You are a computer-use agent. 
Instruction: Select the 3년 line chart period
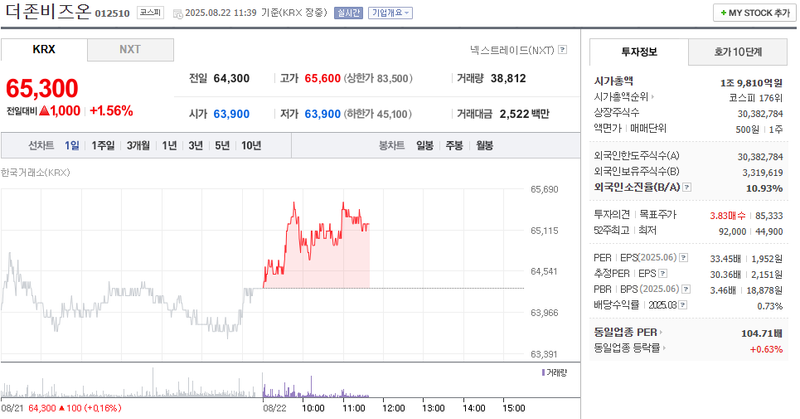[196, 145]
